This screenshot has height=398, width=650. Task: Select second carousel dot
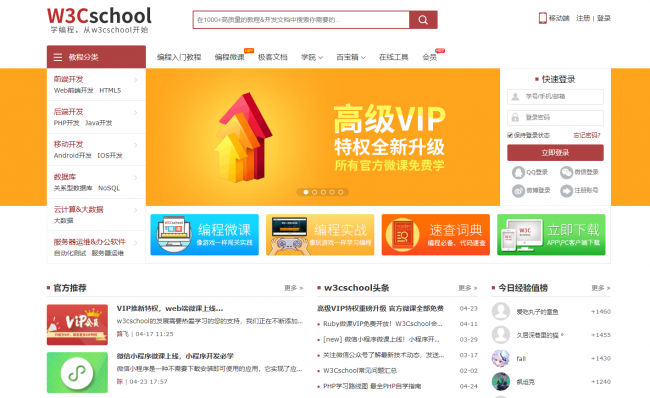click(x=315, y=192)
